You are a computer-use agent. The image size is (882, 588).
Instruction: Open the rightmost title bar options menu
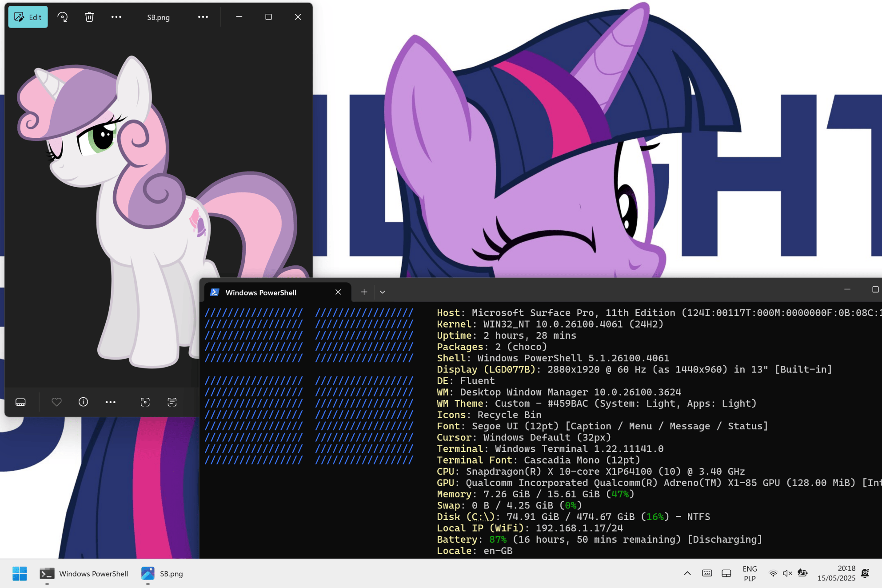[x=203, y=17]
